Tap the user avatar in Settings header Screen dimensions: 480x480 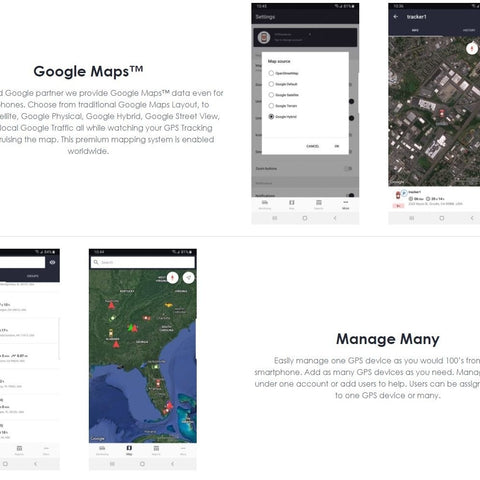[264, 37]
